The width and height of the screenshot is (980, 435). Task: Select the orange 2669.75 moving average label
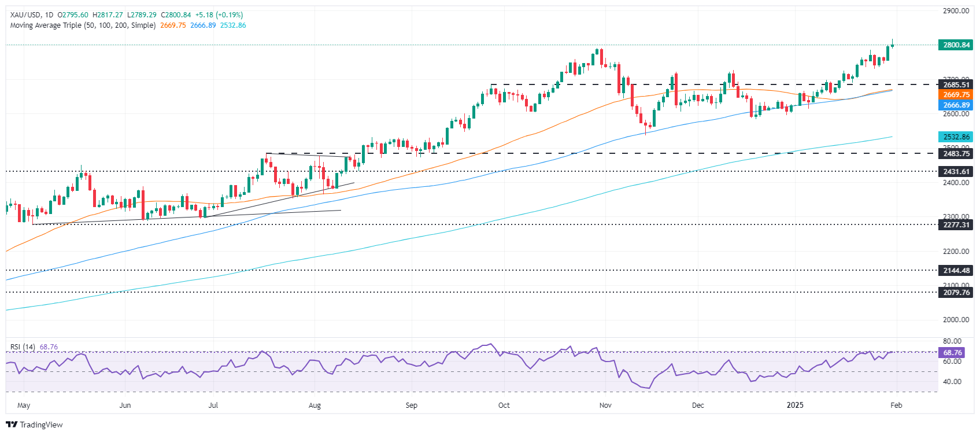coord(956,95)
